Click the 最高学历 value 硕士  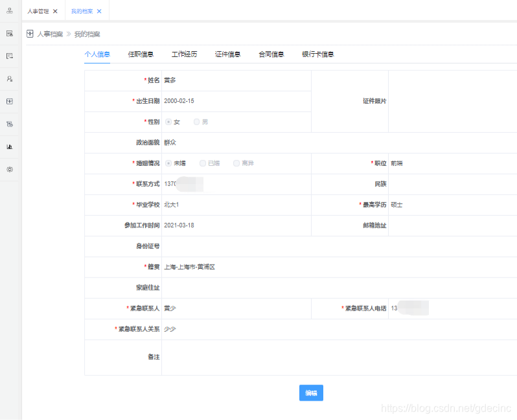point(396,205)
